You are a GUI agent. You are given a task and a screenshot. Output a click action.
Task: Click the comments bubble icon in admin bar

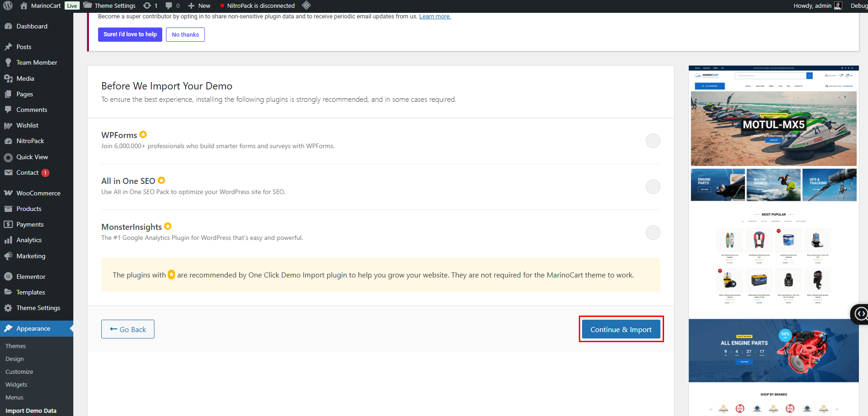(169, 6)
